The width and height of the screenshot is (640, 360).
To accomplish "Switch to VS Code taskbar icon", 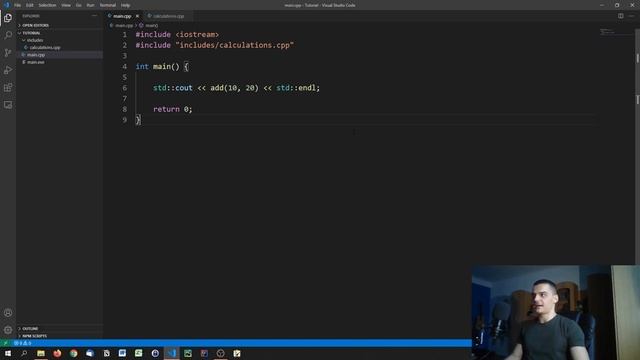I will [171, 353].
